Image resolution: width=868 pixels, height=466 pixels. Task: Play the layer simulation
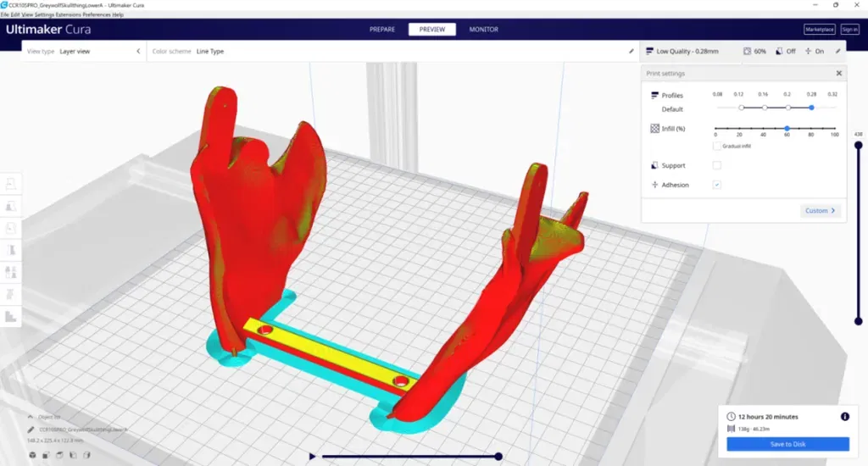(312, 457)
